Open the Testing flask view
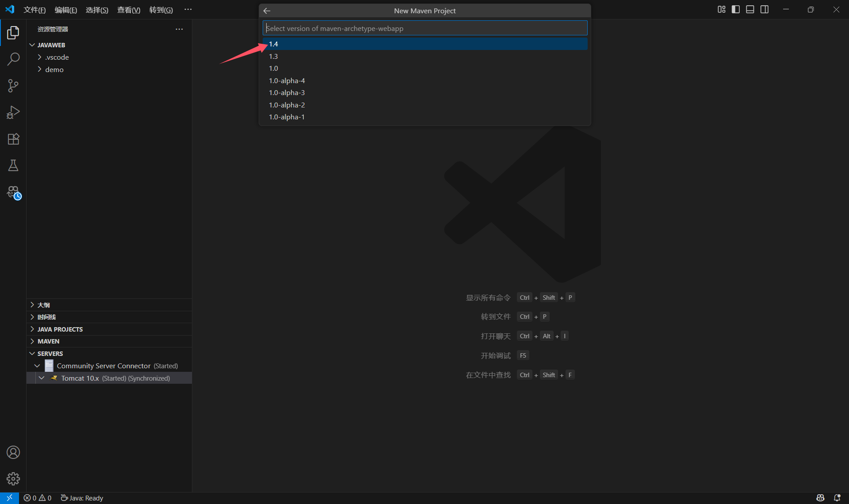849x504 pixels. click(13, 165)
